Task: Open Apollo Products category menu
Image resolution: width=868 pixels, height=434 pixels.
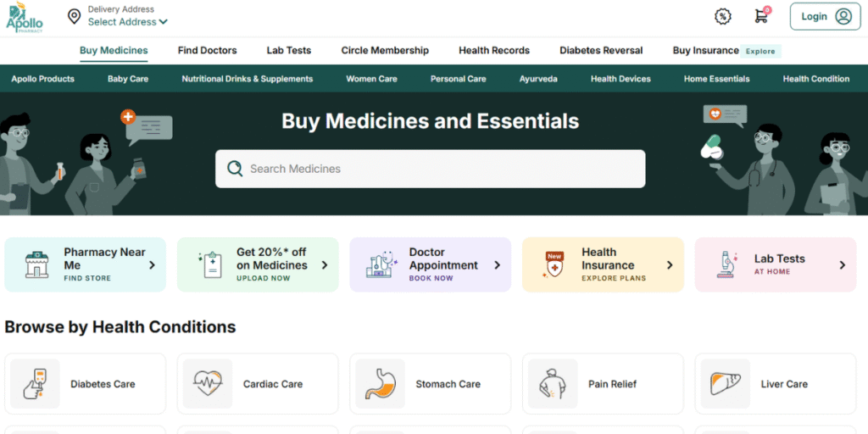Action: coord(42,79)
